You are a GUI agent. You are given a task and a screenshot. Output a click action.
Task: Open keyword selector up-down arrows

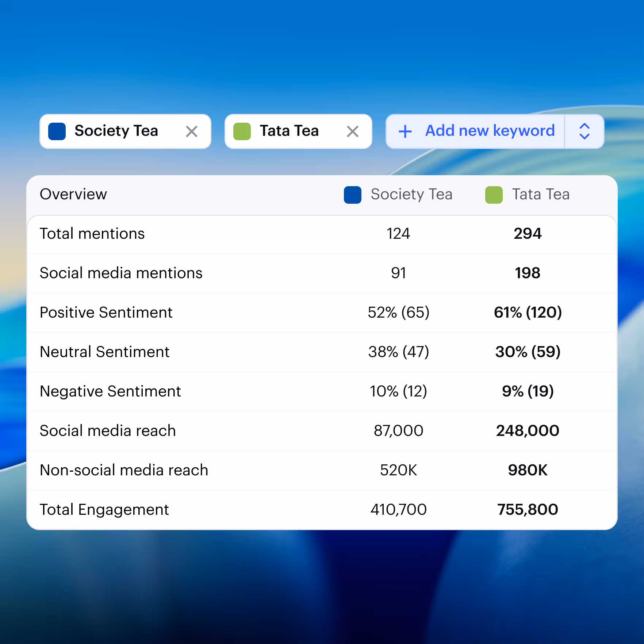(584, 131)
